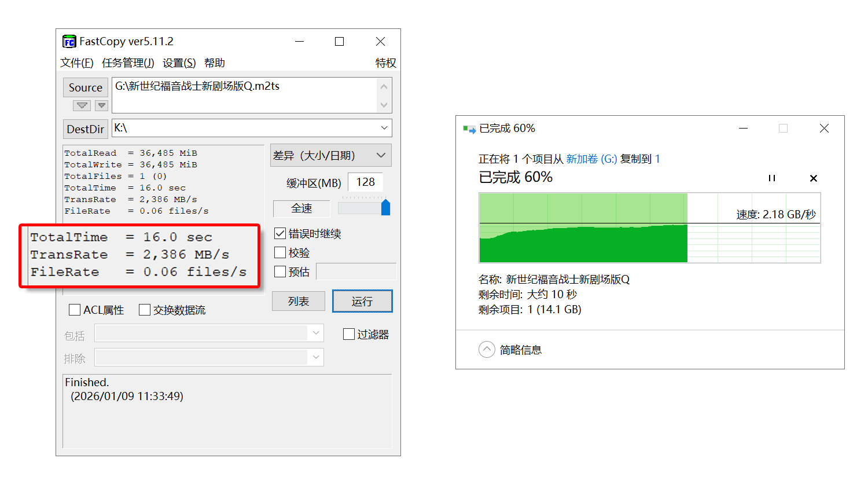Click the 运行 button to start copy
Screen dimensions: 868x484
[x=362, y=301]
